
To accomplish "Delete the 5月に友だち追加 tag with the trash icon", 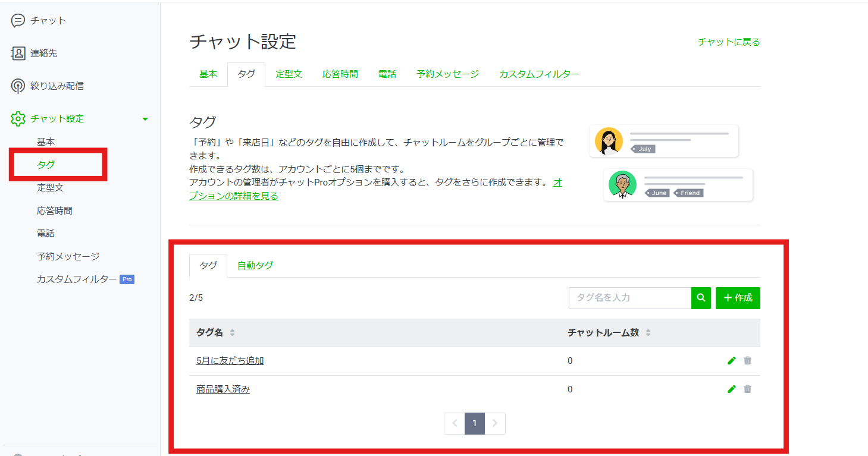I will (x=748, y=361).
